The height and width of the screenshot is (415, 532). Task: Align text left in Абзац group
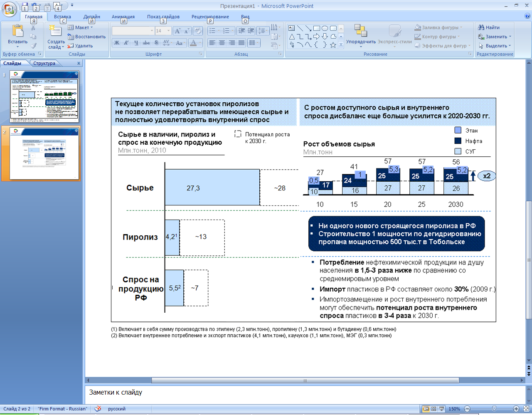click(212, 43)
